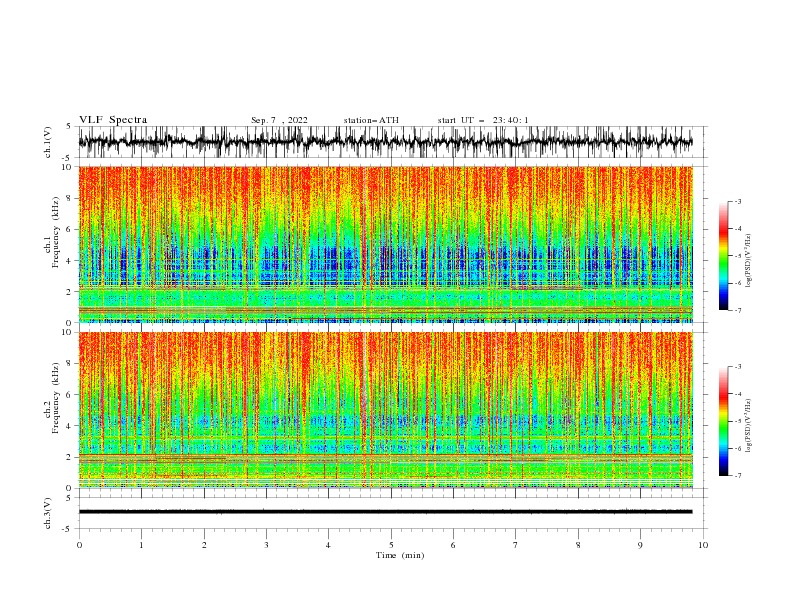This screenshot has width=792, height=612.
Task: Select the log(PSD) label beside ch.1 colorbar
Action: click(748, 261)
